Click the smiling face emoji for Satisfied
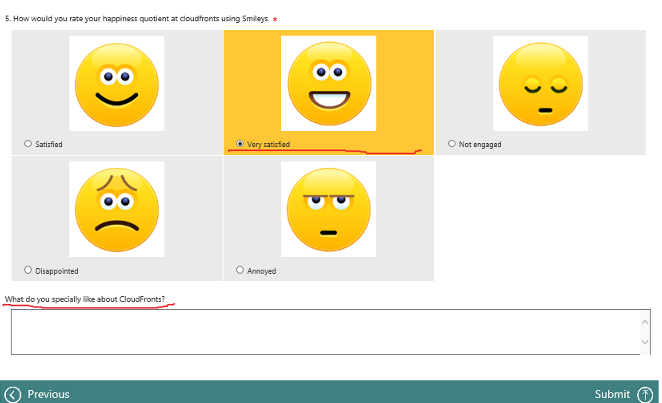Viewport: 662px width, 403px height. pyautogui.click(x=116, y=83)
